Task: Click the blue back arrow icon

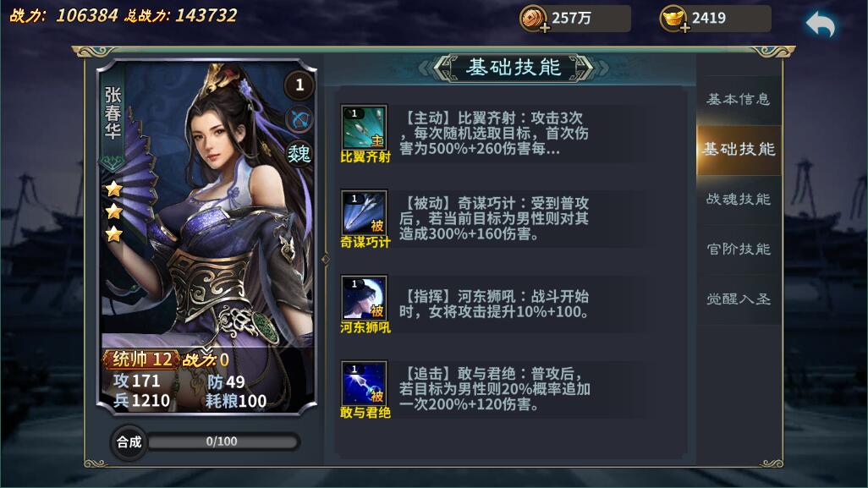Action: pos(820,25)
